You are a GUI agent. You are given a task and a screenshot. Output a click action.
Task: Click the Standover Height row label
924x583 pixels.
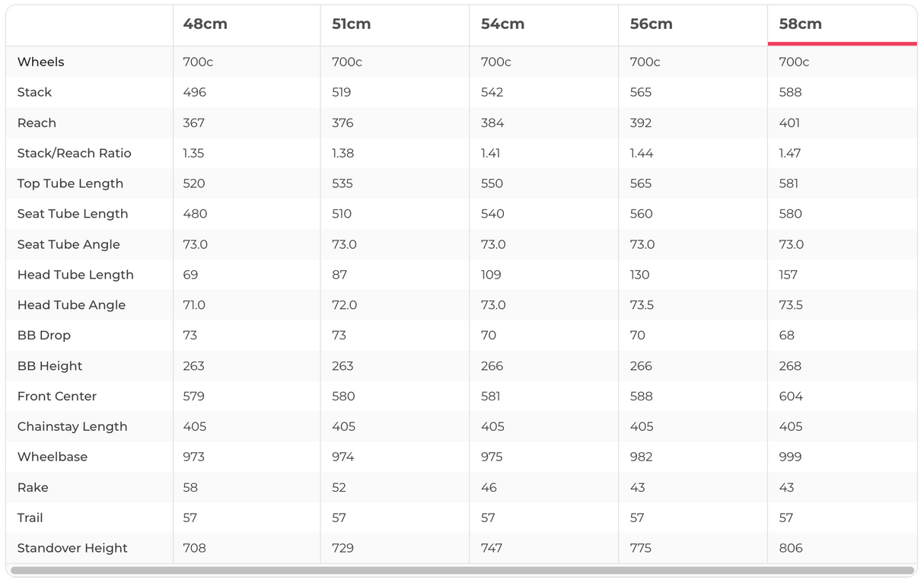point(72,548)
